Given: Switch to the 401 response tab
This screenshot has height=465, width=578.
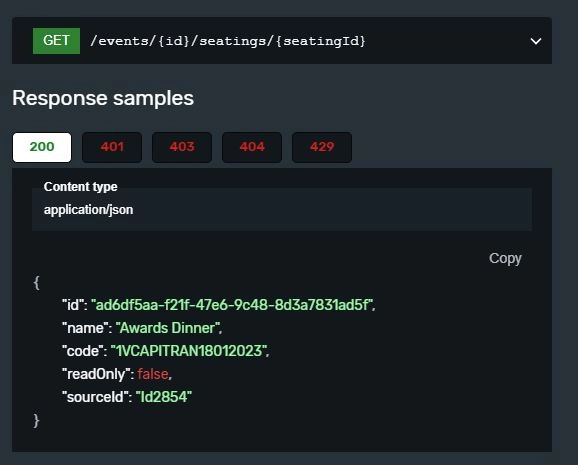Looking at the screenshot, I should 112,147.
